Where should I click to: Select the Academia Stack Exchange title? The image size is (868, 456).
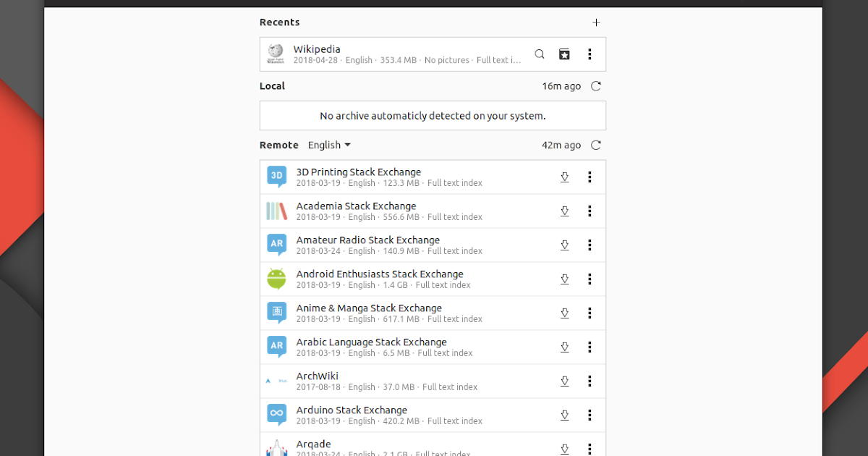point(356,206)
